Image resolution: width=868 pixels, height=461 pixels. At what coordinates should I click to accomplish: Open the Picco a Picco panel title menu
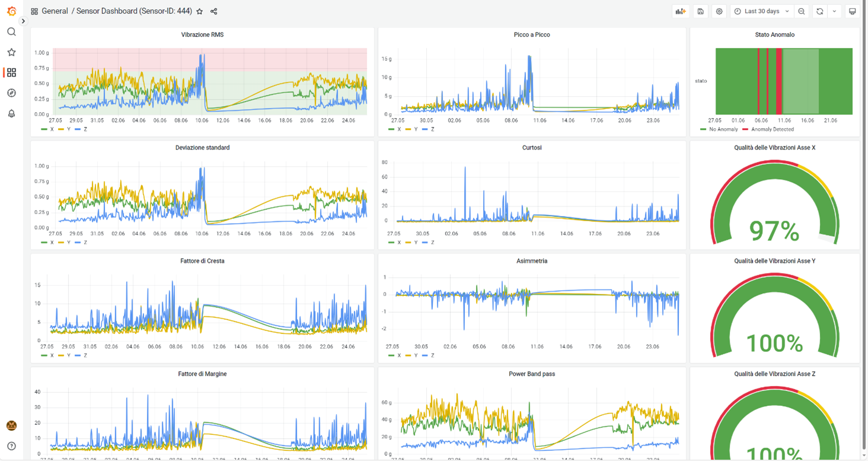[532, 34]
